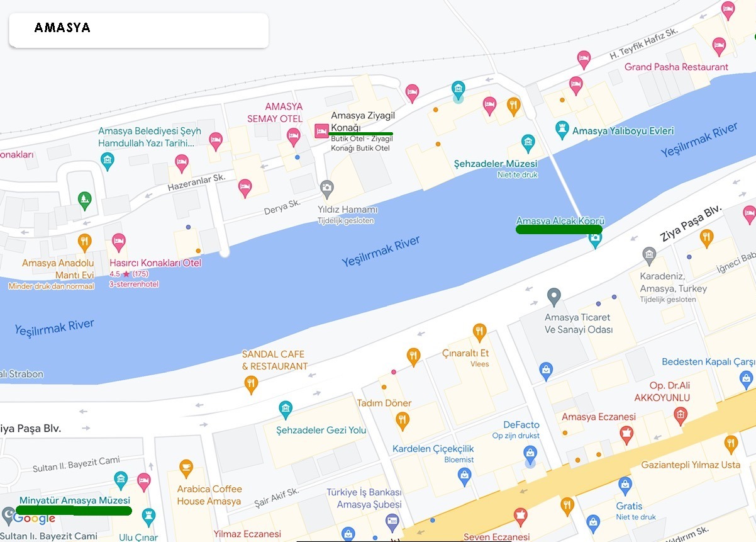Open the Şehzadeler Gezi Yolu marker
The width and height of the screenshot is (756, 542).
pos(286,409)
